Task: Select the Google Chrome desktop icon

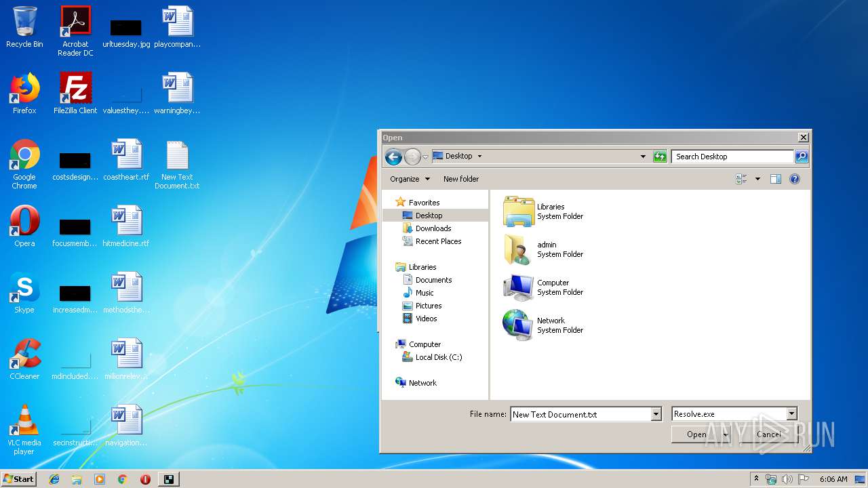Action: click(x=24, y=164)
